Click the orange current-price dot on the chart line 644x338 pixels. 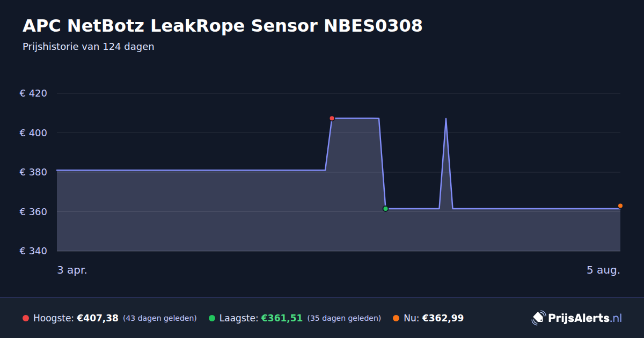(620, 206)
